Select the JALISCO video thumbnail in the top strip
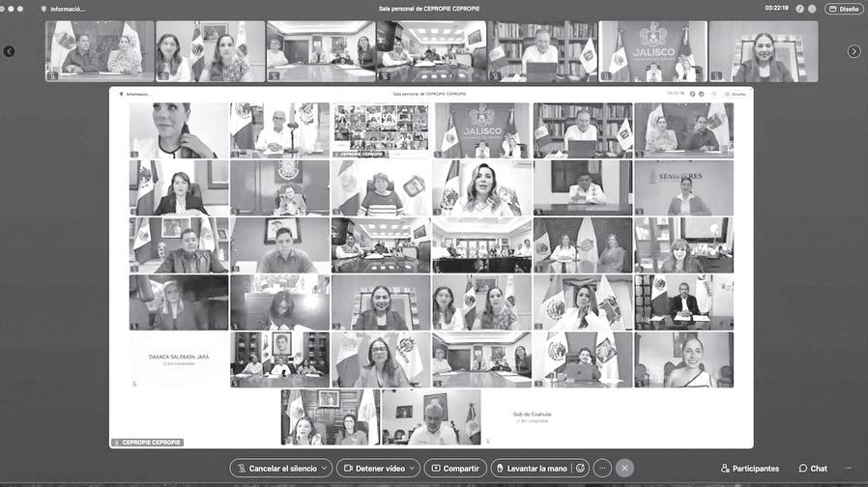Viewport: 868px width, 487px height. point(653,51)
